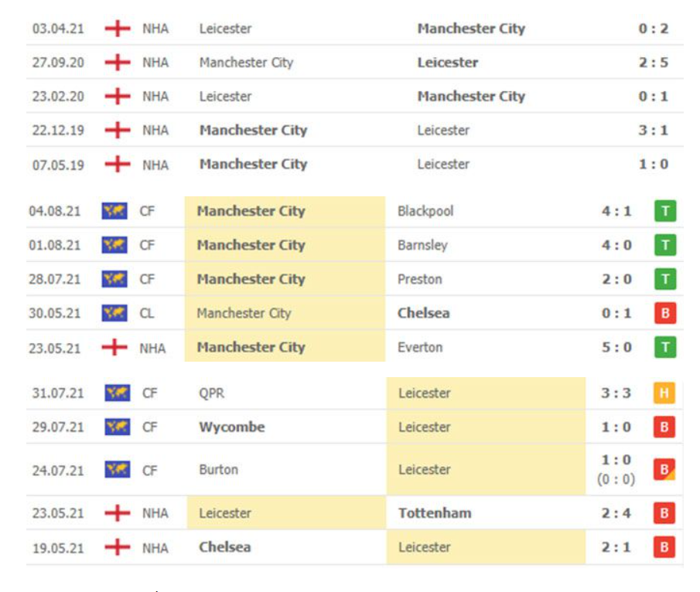Open Wycombe team link
Viewport: 700px width, 592px height.
[232, 427]
